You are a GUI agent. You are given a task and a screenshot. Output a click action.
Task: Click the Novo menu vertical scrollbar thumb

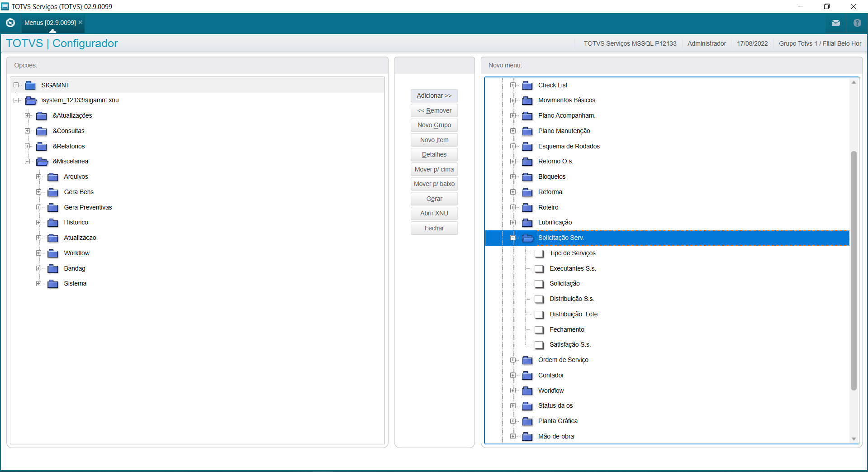[854, 270]
